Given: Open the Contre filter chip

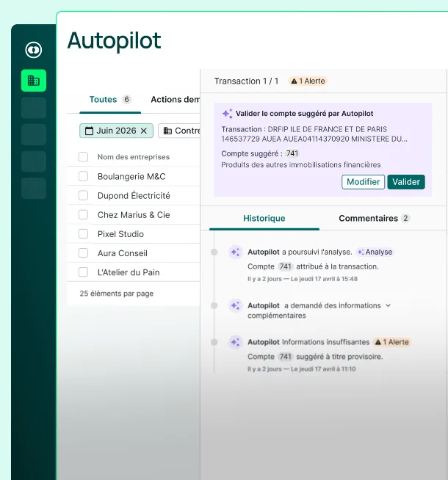Looking at the screenshot, I should pos(179,131).
